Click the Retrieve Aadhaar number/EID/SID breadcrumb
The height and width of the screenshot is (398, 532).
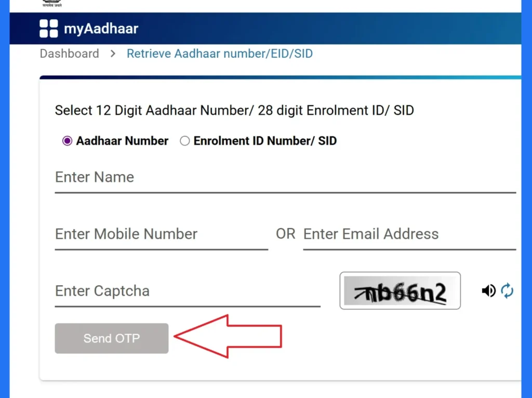219,54
